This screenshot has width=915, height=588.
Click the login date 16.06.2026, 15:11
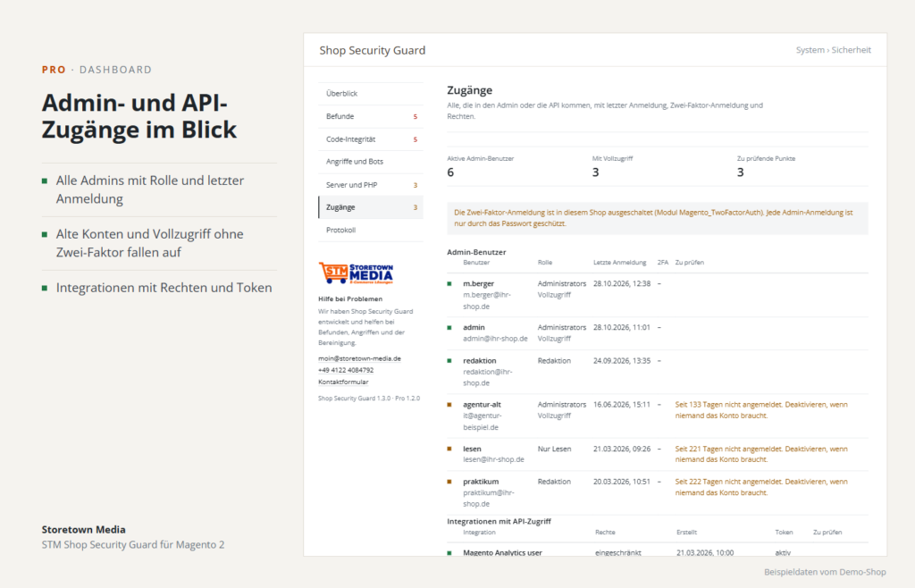point(622,405)
